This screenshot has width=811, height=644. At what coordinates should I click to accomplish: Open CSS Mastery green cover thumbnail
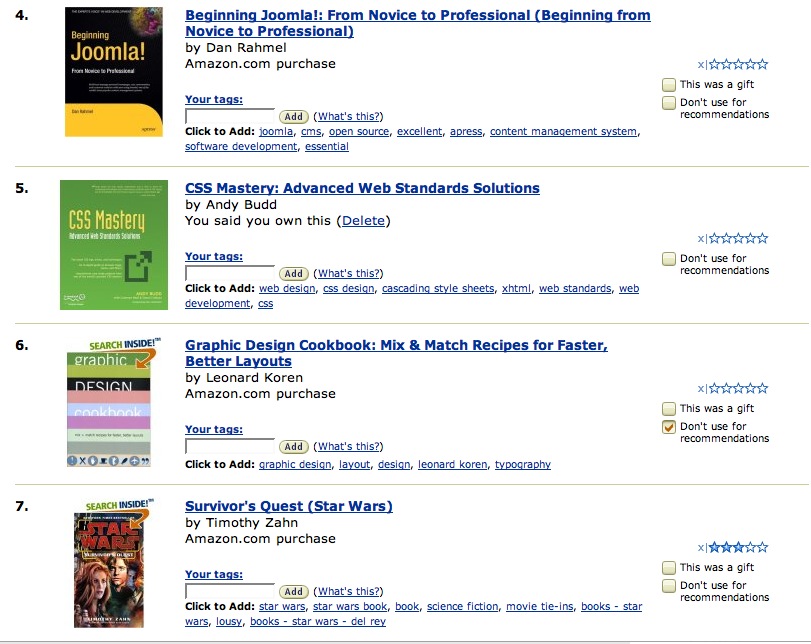pos(114,245)
